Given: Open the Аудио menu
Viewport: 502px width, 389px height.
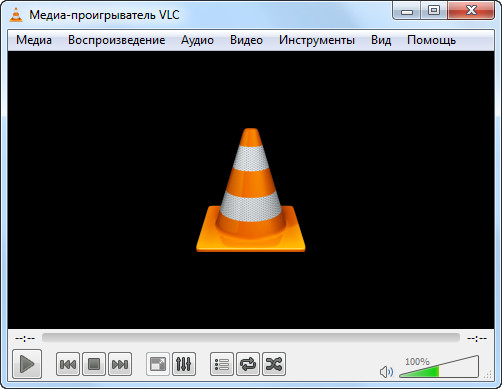Looking at the screenshot, I should (x=197, y=40).
